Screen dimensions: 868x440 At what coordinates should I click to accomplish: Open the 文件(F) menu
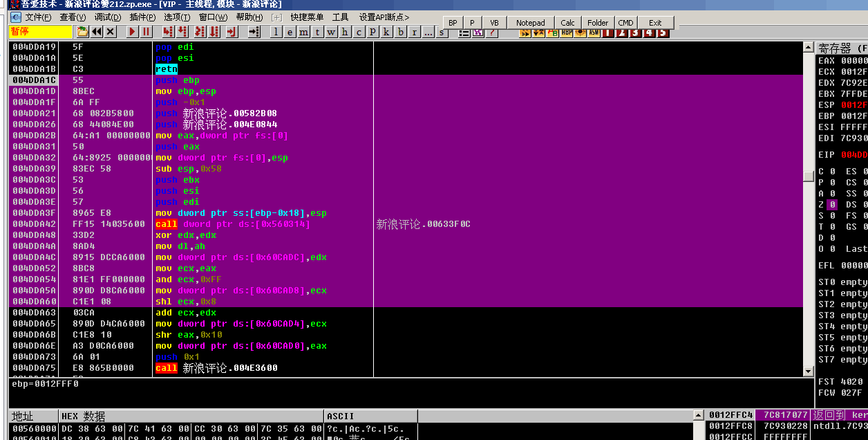[38, 17]
